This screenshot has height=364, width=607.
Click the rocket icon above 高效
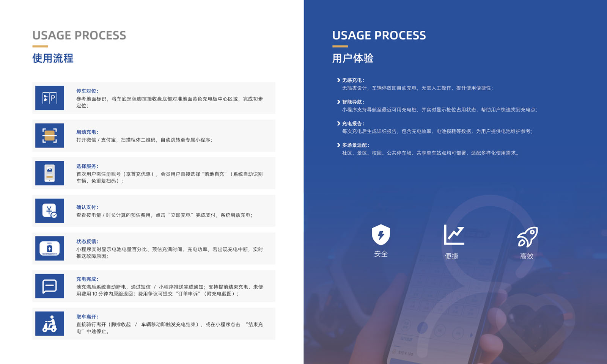click(527, 236)
